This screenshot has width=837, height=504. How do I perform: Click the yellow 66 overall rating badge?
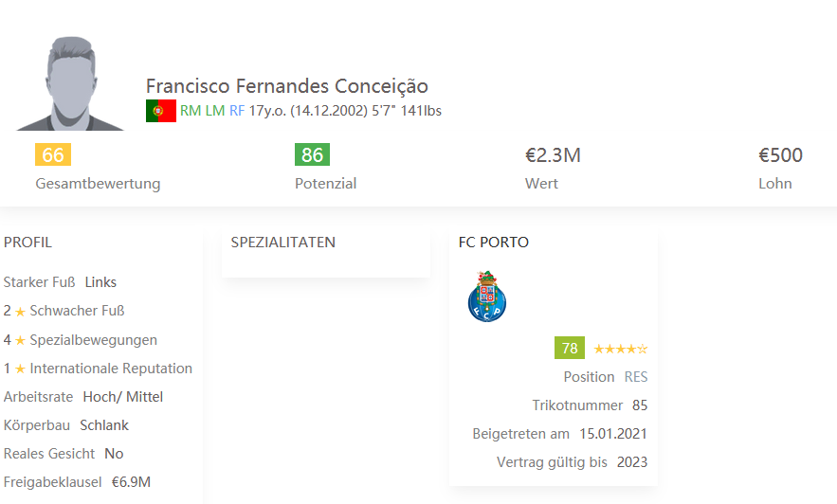53,155
